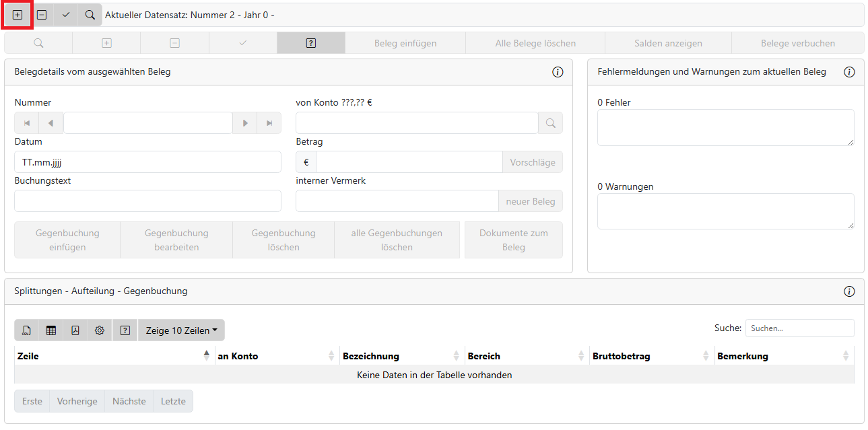The height and width of the screenshot is (430, 868).
Task: Export the table as PDF
Action: coord(75,330)
